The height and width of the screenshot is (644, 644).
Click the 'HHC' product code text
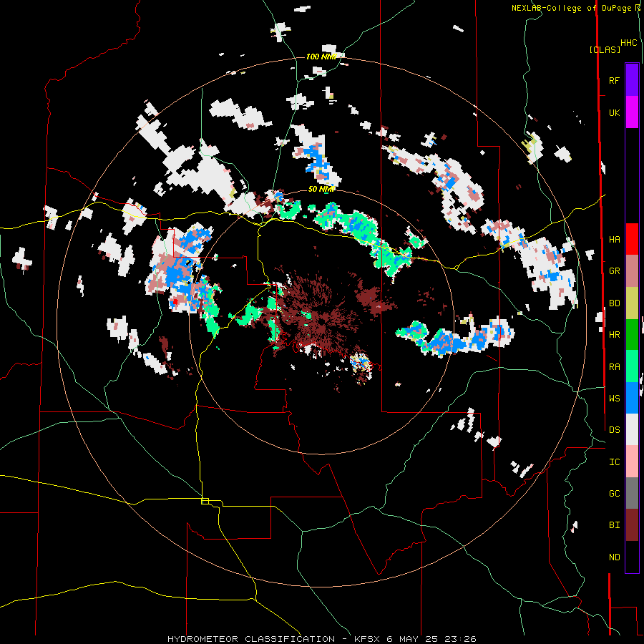pyautogui.click(x=628, y=43)
